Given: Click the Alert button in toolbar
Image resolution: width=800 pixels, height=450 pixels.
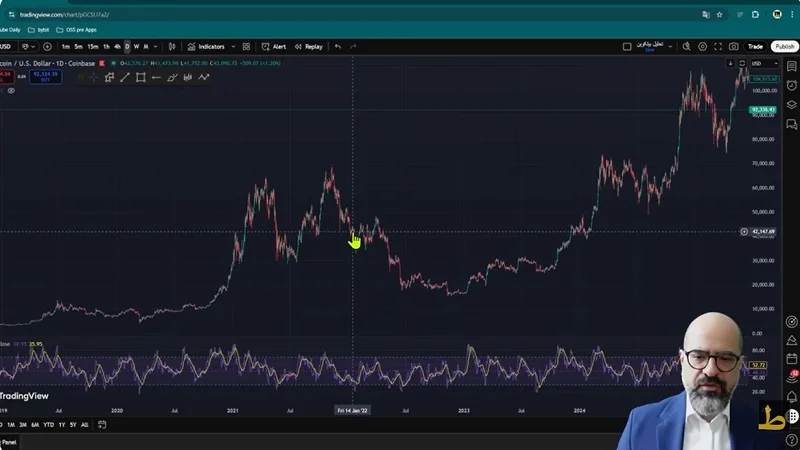Looking at the screenshot, I should pyautogui.click(x=274, y=47).
